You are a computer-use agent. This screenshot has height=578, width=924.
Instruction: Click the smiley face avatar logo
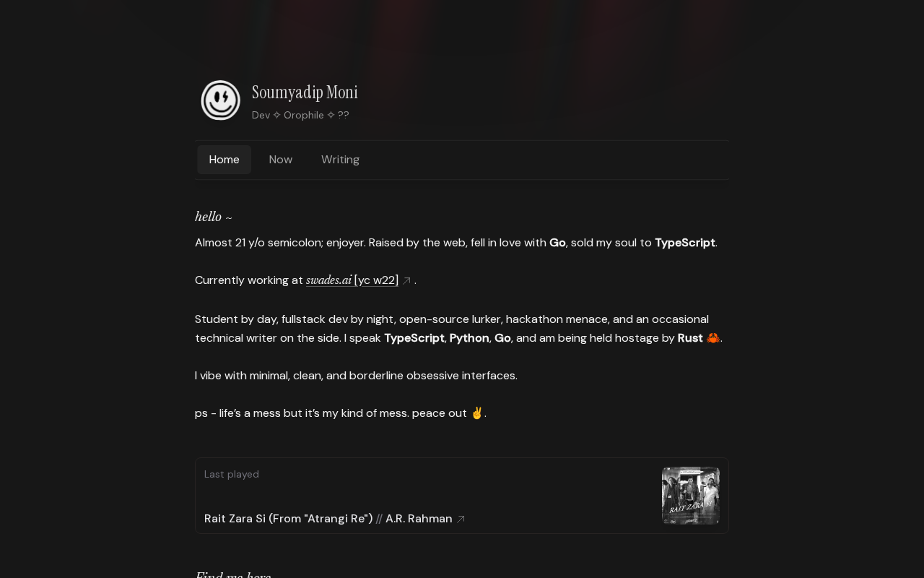[x=220, y=100]
